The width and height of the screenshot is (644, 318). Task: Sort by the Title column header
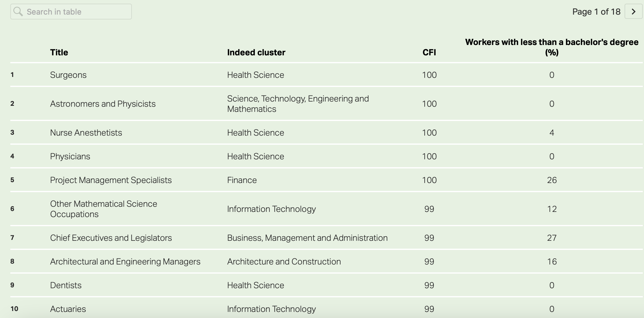click(x=59, y=52)
